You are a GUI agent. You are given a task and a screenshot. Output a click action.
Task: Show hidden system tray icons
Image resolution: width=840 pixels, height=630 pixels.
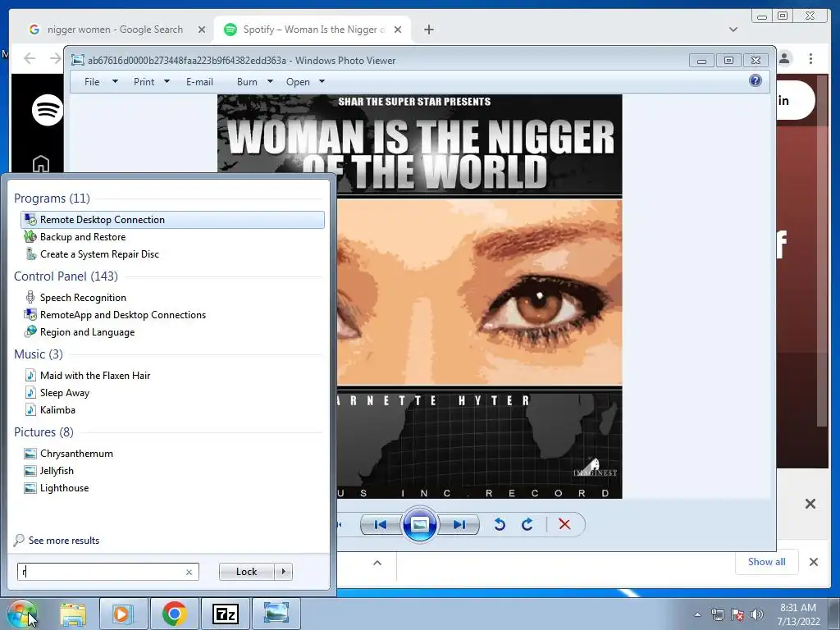697,614
